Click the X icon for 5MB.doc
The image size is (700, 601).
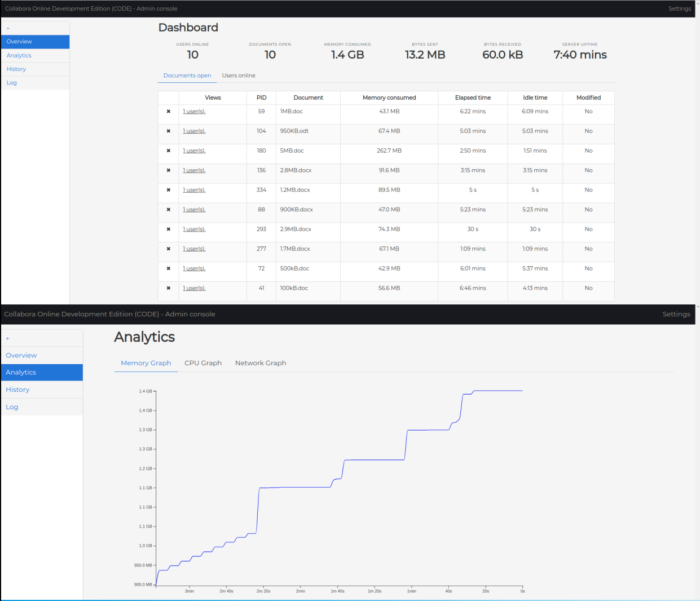(168, 151)
